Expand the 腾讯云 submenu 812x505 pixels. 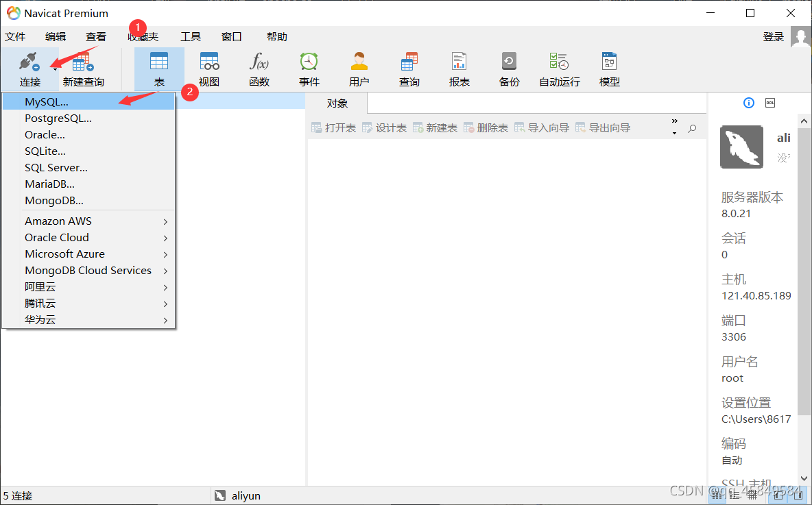[88, 304]
